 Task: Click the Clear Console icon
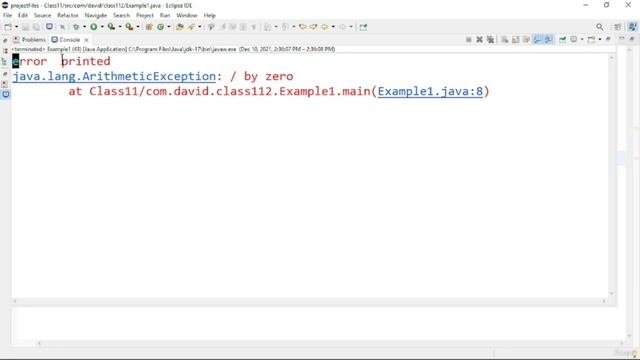(504, 40)
